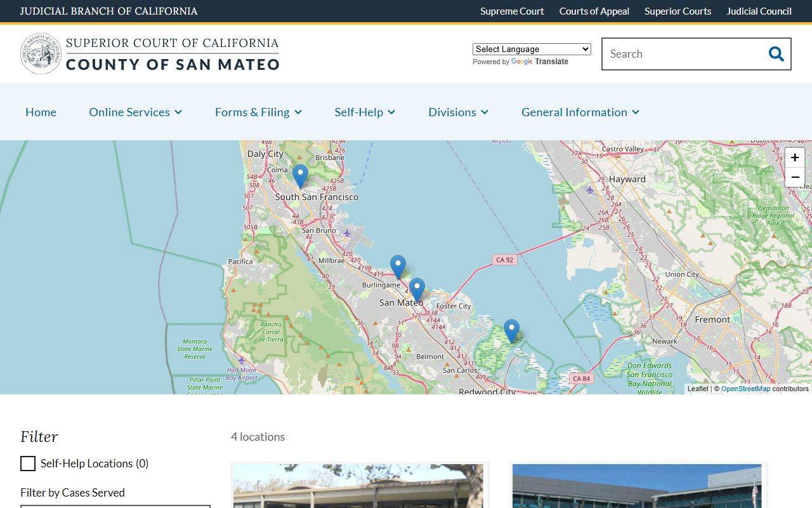The image size is (812, 508).
Task: Open the Select Language dropdown
Action: click(532, 49)
